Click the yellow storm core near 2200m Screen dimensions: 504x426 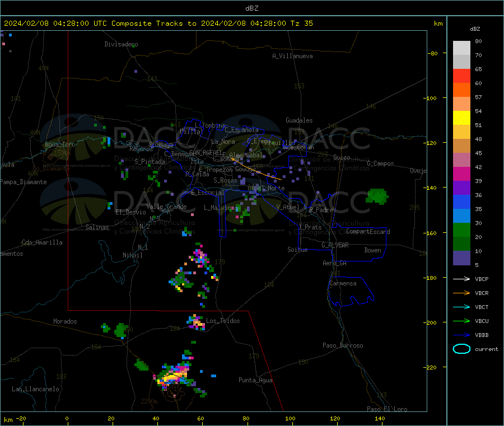[172, 378]
